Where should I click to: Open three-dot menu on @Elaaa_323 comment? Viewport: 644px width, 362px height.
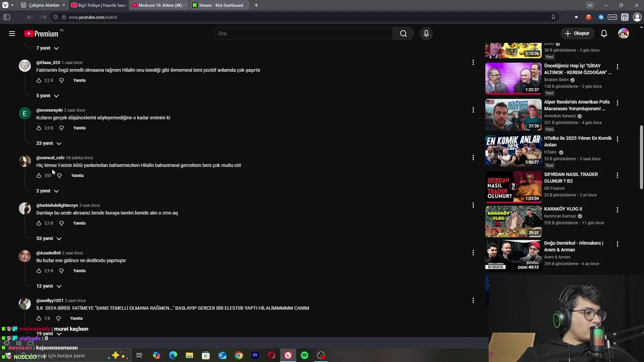tap(473, 62)
